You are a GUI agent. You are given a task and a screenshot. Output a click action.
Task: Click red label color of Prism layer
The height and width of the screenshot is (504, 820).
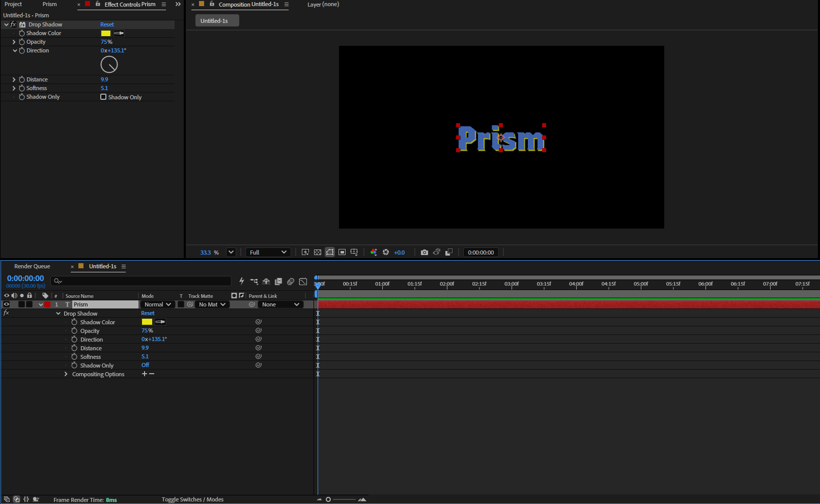[x=47, y=304]
